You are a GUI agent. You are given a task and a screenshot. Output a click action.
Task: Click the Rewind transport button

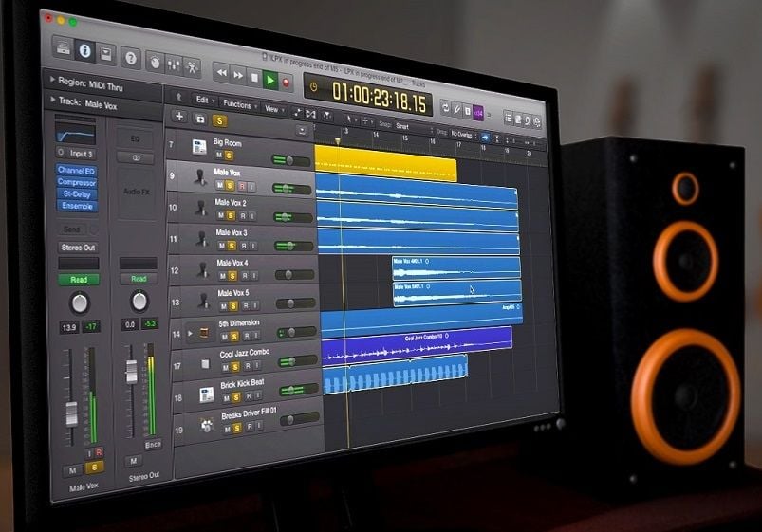pyautogui.click(x=222, y=73)
